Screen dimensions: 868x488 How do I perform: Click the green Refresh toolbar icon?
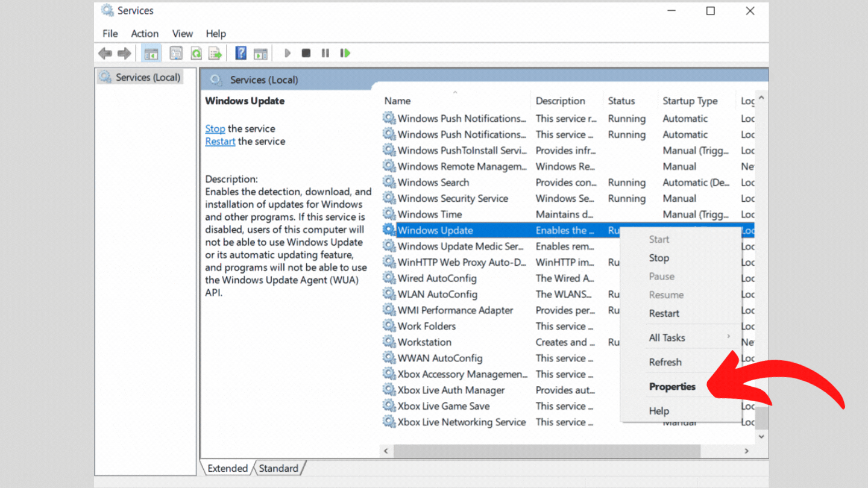click(x=196, y=54)
